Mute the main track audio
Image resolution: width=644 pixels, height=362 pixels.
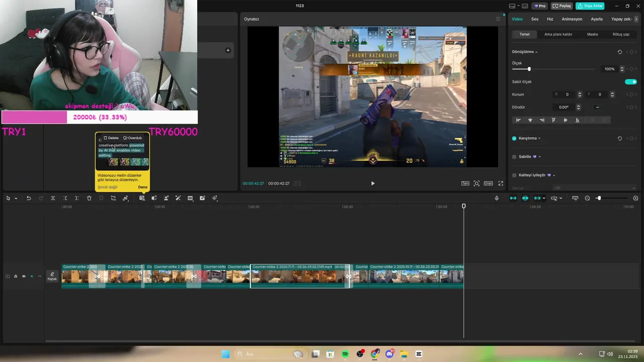(32, 276)
